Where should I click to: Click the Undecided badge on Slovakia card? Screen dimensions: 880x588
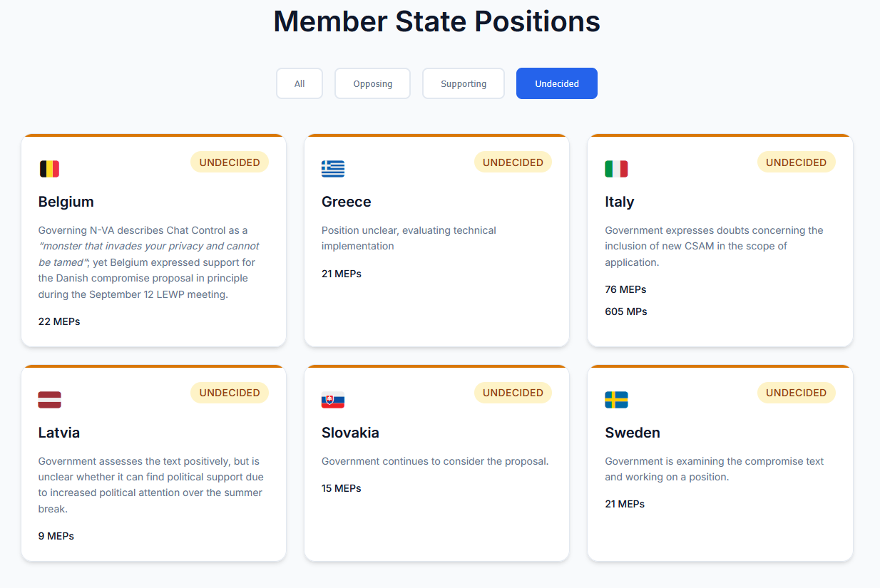(512, 393)
